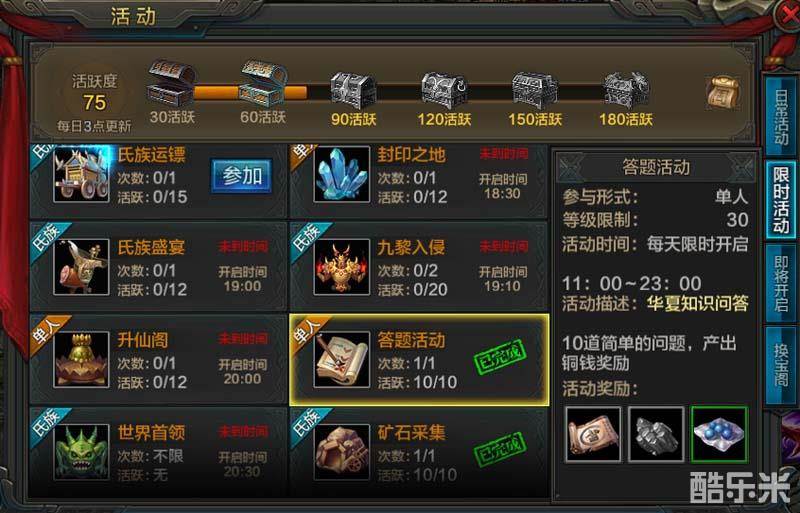Click the 90活跃 locked chest
The height and width of the screenshot is (513, 800).
pos(353,90)
